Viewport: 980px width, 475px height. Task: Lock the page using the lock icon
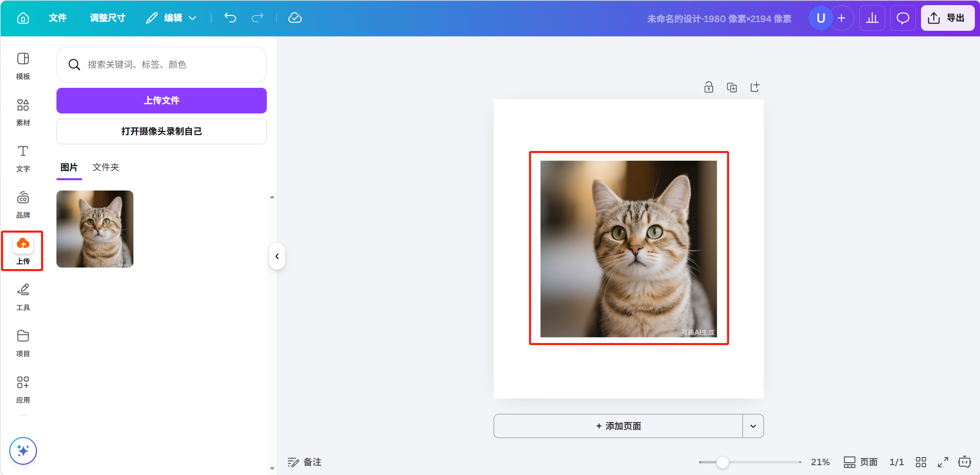point(709,87)
